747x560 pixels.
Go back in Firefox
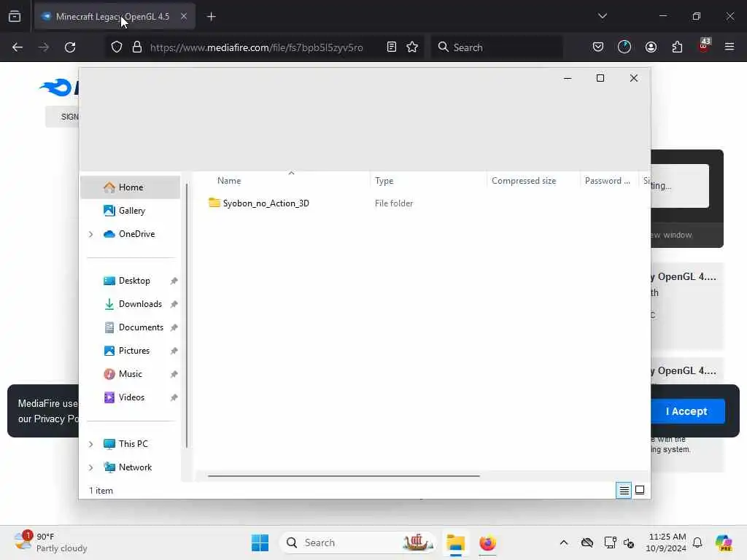pos(18,47)
